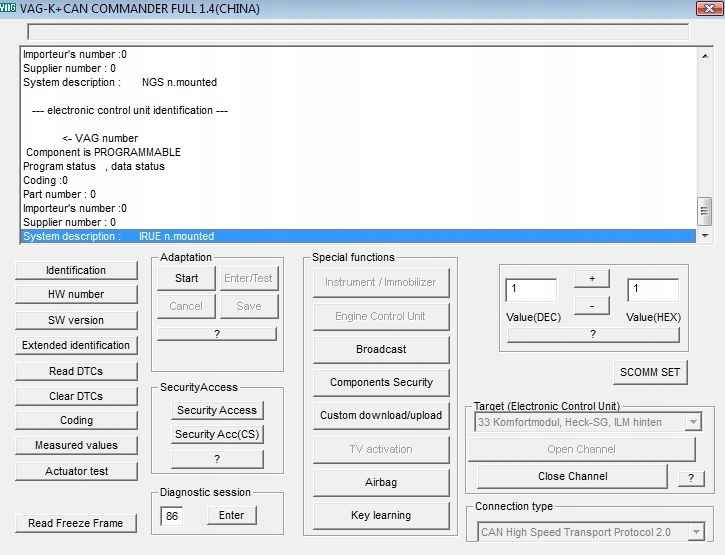The height and width of the screenshot is (555, 725).
Task: Click Security Acc(CS) button
Action: (217, 434)
